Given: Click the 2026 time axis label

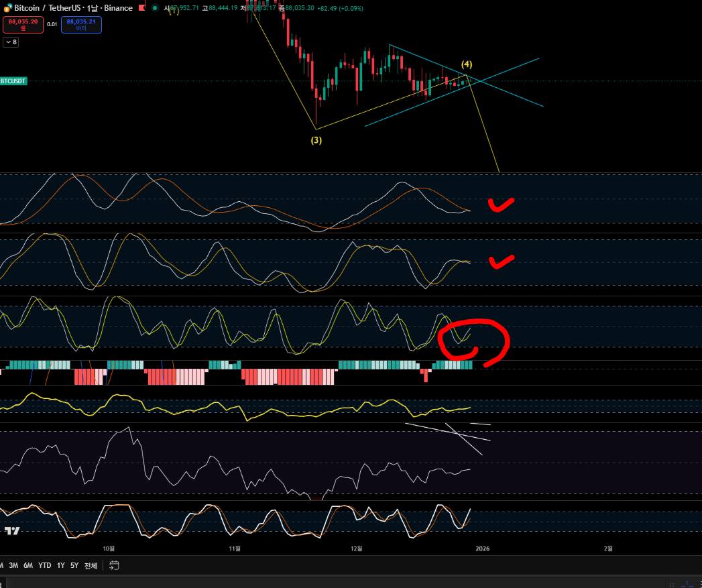Looking at the screenshot, I should [483, 548].
